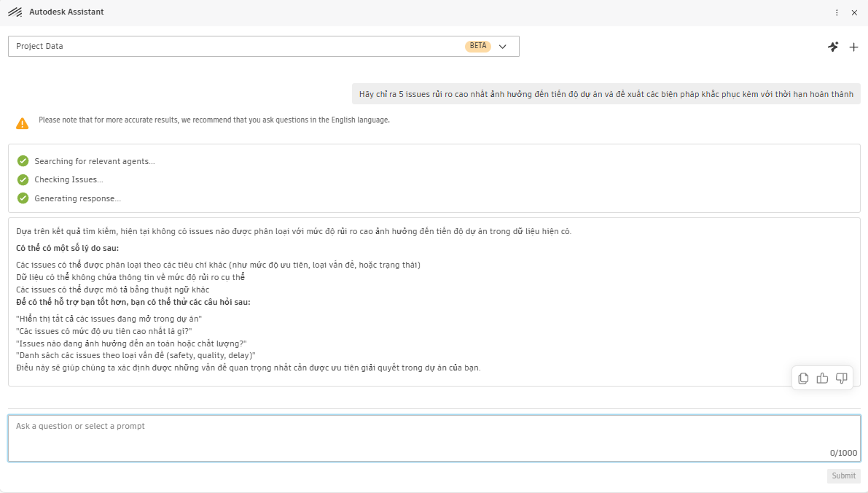Click the Searching for relevant agents checkmark
The width and height of the screenshot is (868, 493).
tap(23, 161)
